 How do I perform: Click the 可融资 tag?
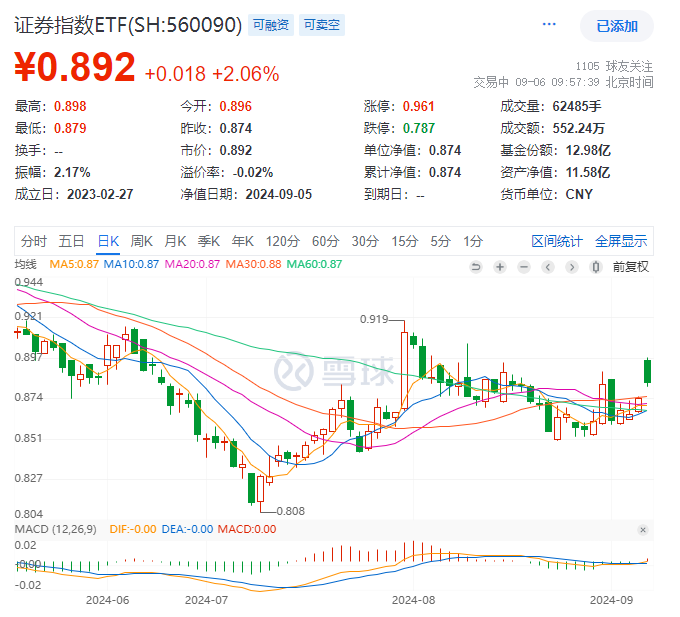click(271, 25)
